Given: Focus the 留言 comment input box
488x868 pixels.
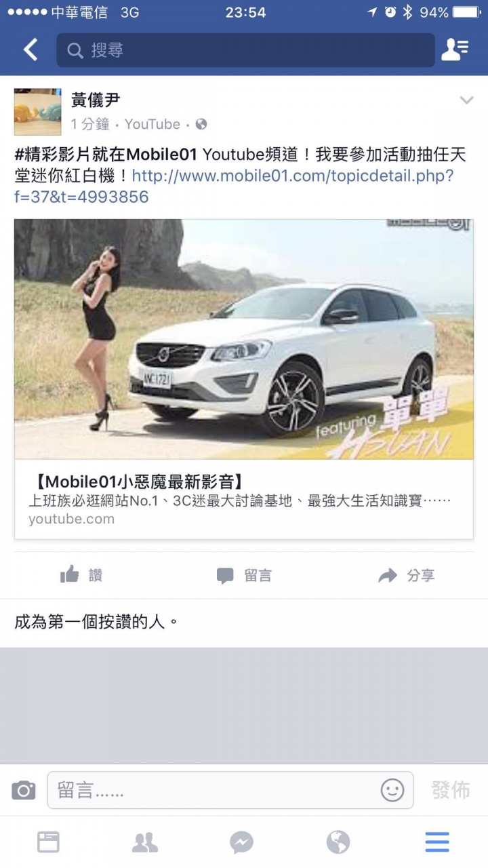Looking at the screenshot, I should pyautogui.click(x=230, y=790).
